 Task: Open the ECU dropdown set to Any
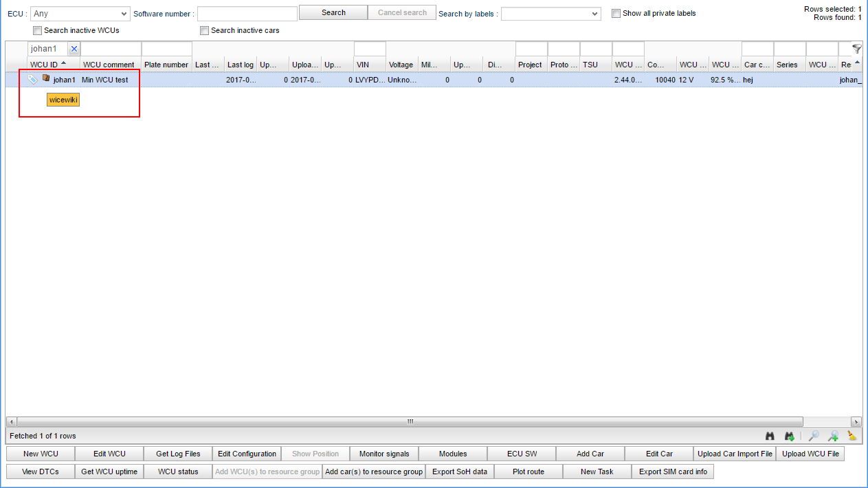click(80, 14)
